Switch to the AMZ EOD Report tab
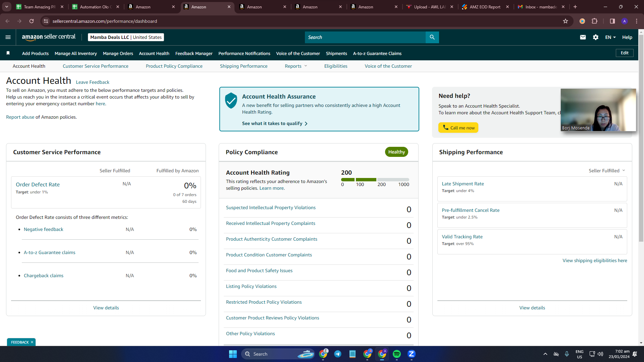The height and width of the screenshot is (362, 644). pyautogui.click(x=485, y=7)
